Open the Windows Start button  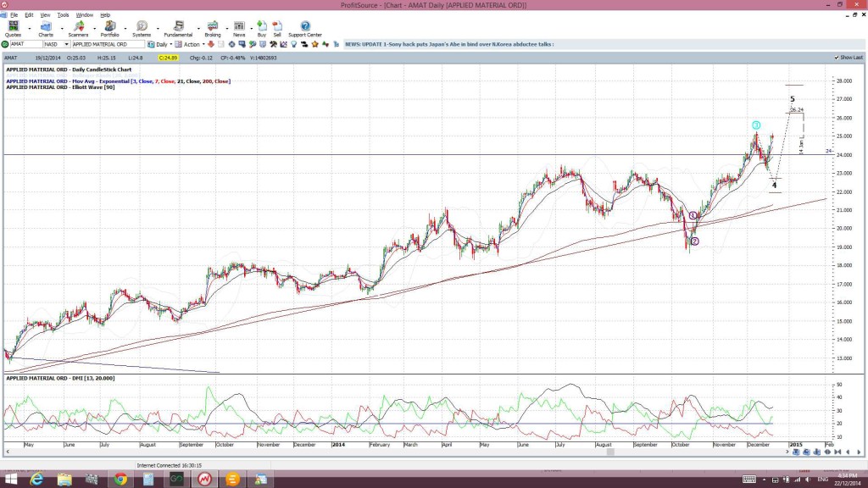pyautogui.click(x=10, y=480)
